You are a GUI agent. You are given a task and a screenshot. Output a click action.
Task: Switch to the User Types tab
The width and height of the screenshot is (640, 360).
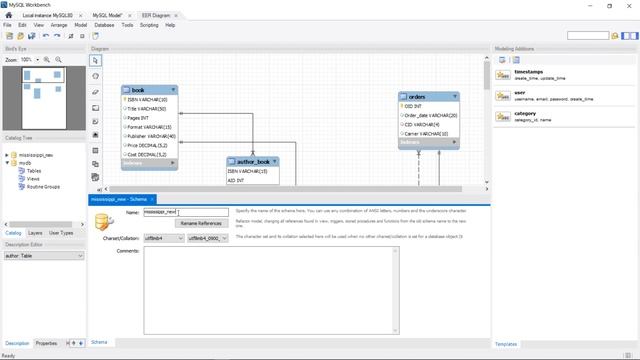(x=61, y=233)
